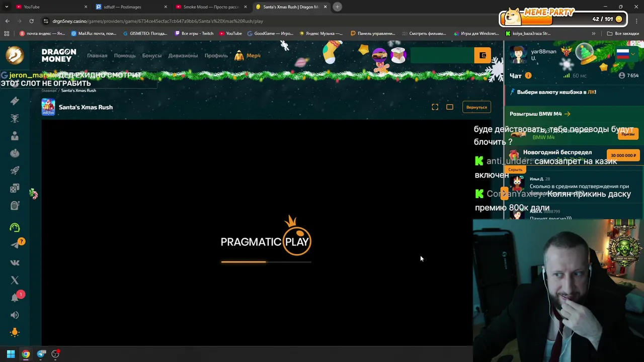The height and width of the screenshot is (362, 644).
Task: Open the Мерч link with hoodie icon
Action: coord(248,55)
